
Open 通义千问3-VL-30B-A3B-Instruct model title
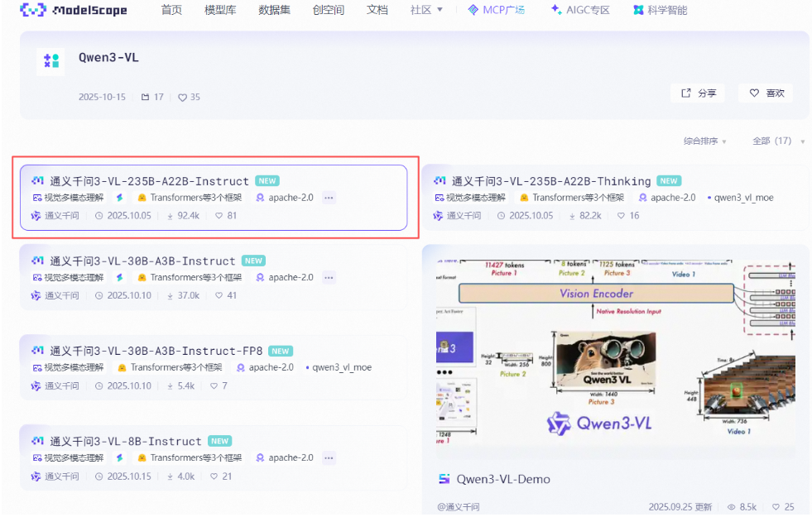coord(142,261)
